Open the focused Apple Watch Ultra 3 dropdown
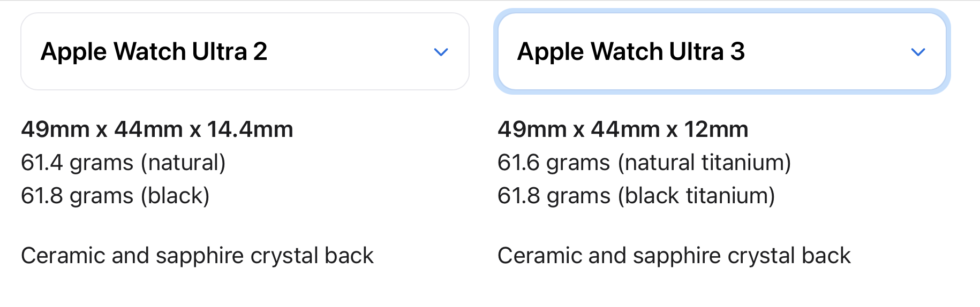The width and height of the screenshot is (980, 307). click(x=721, y=51)
